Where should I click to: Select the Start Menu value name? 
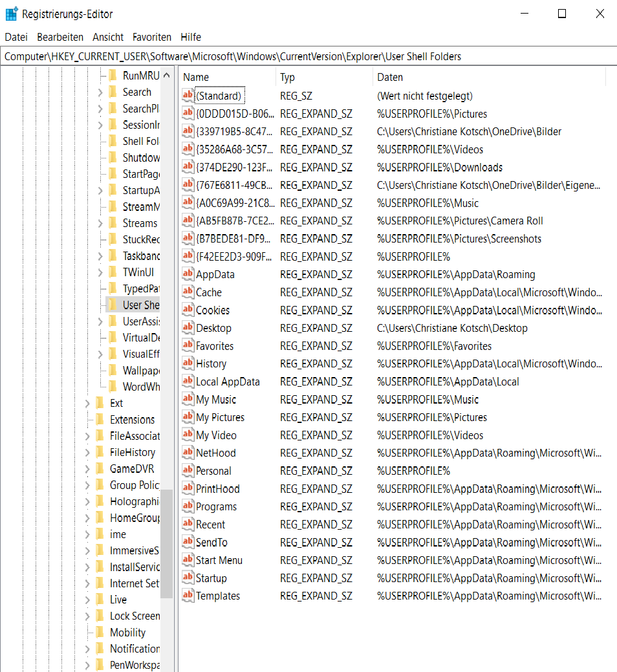[x=219, y=560]
